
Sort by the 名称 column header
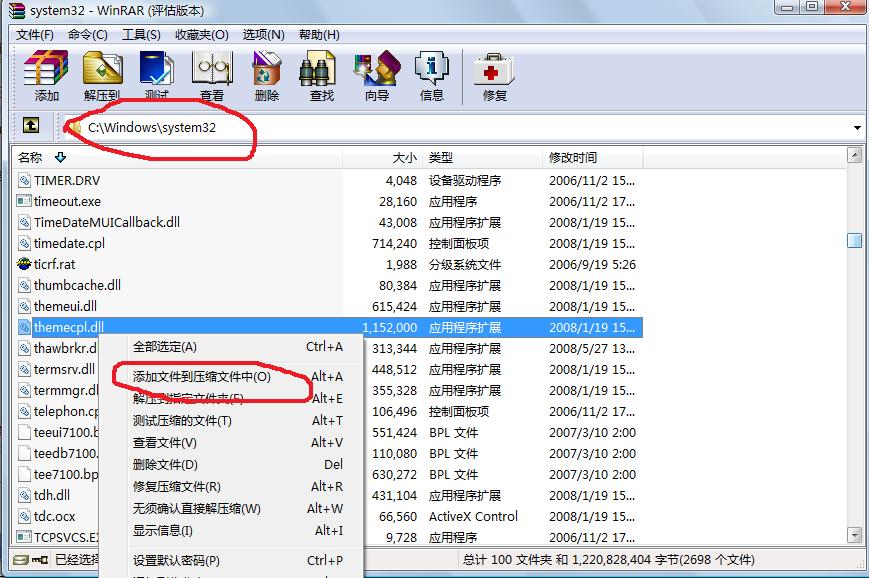pyautogui.click(x=177, y=157)
